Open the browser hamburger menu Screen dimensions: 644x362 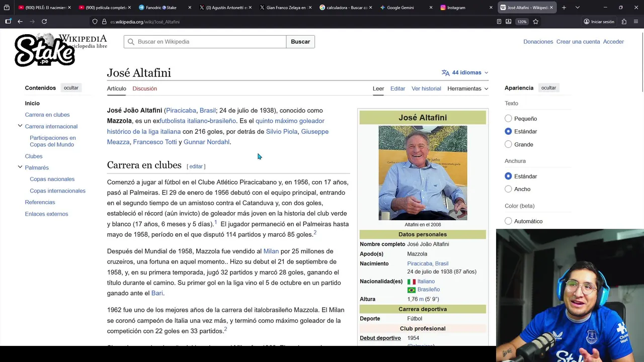pos(637,22)
